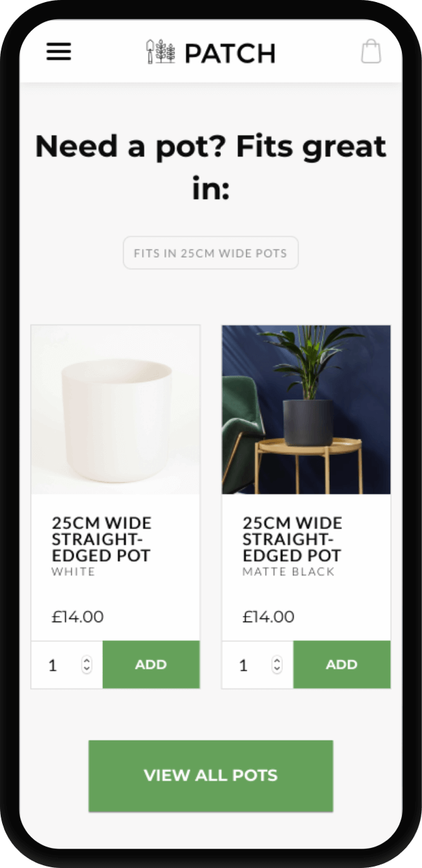The height and width of the screenshot is (868, 422).
Task: Click the £14.00 price on white pot
Action: pyautogui.click(x=78, y=617)
